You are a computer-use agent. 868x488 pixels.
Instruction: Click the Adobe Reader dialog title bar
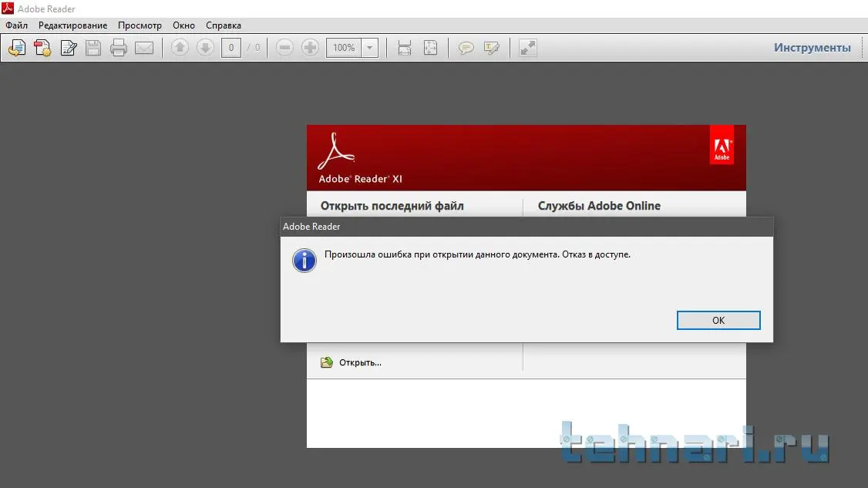point(527,227)
